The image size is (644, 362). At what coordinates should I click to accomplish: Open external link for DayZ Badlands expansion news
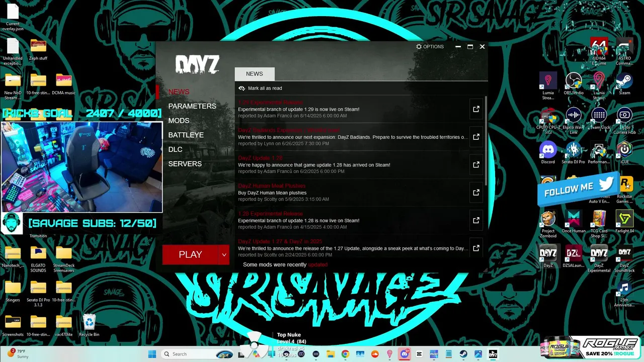click(x=476, y=137)
